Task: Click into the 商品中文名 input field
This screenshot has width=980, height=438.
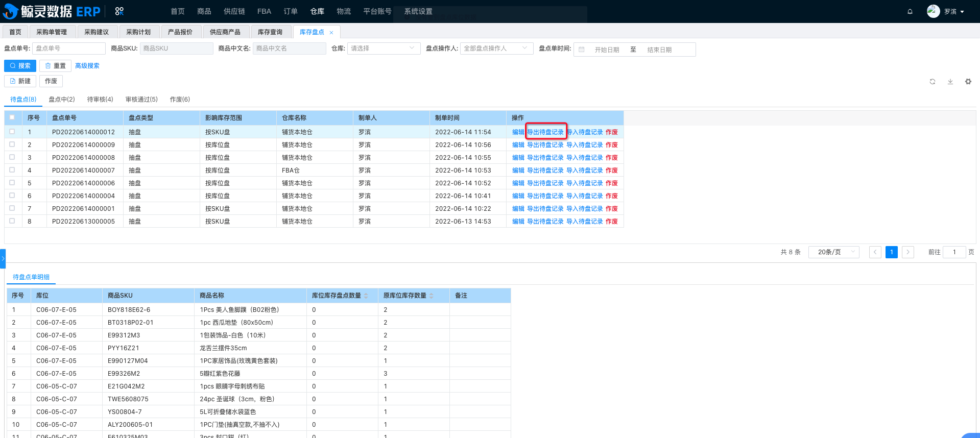Action: (289, 48)
